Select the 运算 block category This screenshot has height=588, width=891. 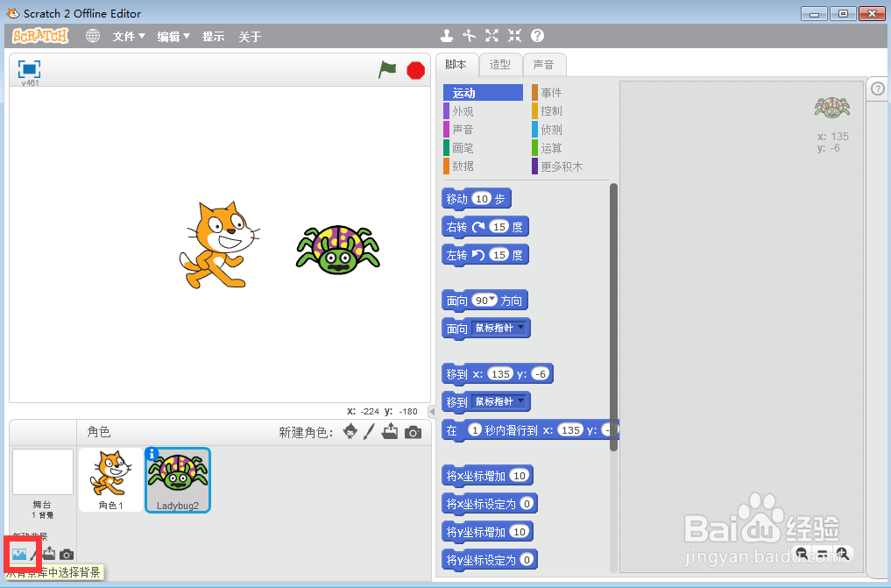570,148
